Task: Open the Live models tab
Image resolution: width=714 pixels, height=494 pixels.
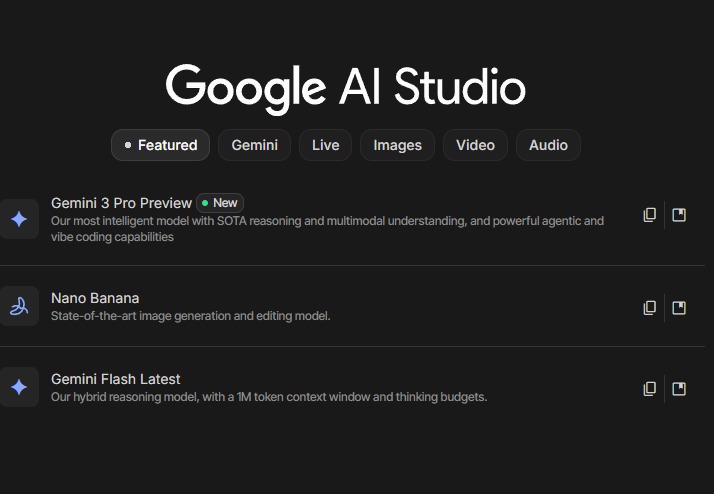Action: 325,145
